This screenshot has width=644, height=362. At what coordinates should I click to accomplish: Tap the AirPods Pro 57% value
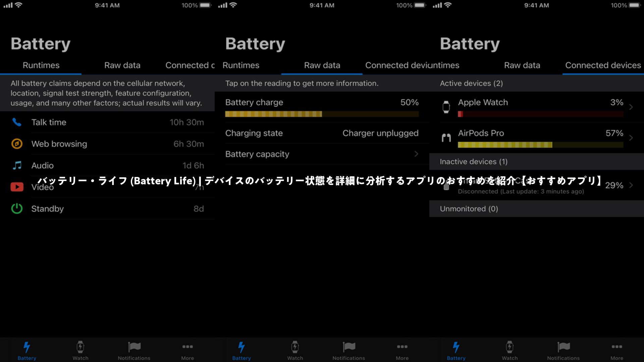click(614, 133)
